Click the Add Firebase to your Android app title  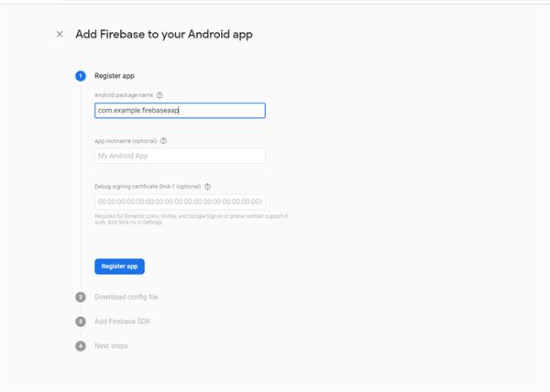click(163, 35)
